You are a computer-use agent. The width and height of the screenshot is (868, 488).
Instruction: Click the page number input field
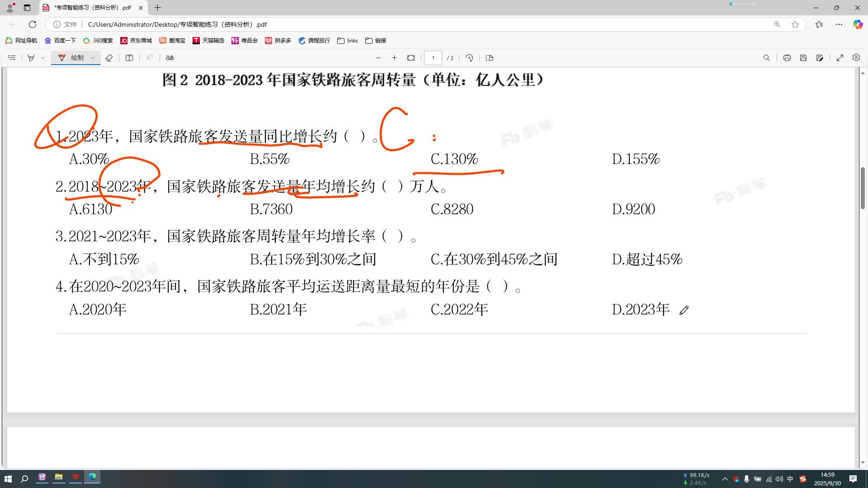coord(433,58)
